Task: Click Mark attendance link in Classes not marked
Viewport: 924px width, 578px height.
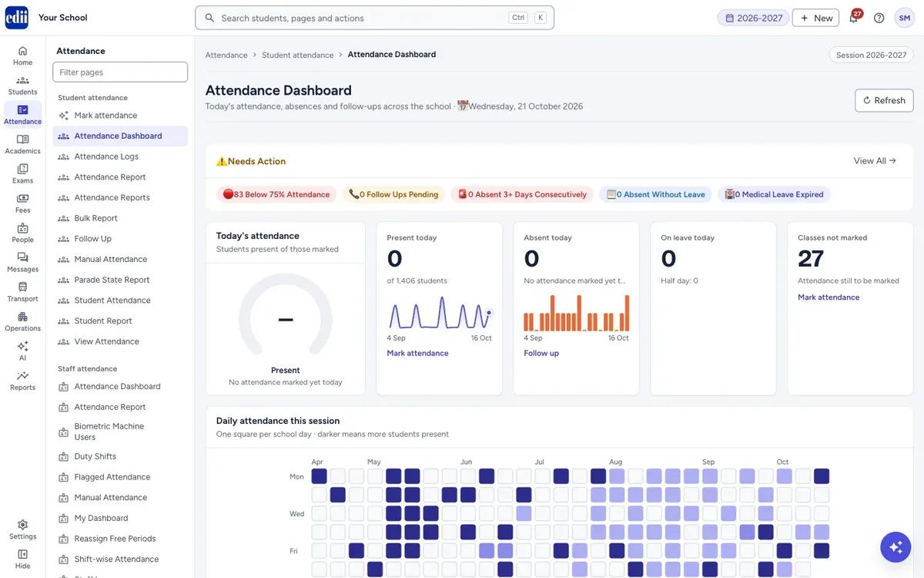Action: coord(829,297)
